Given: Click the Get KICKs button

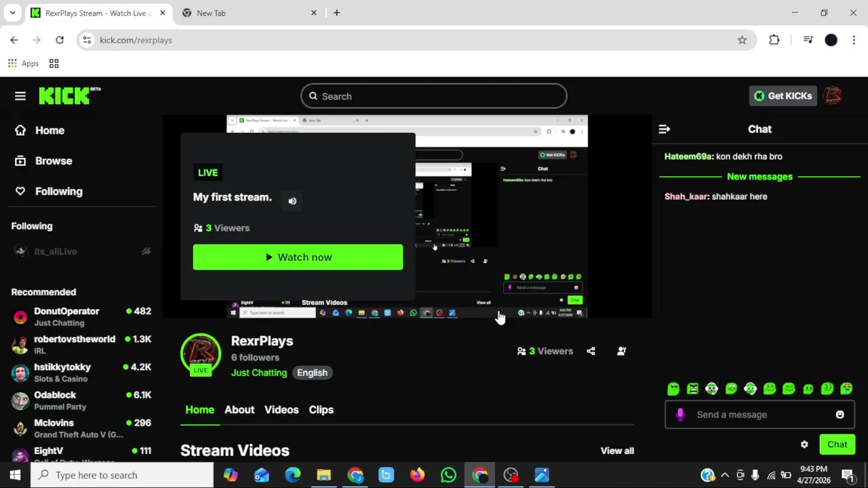Looking at the screenshot, I should [783, 96].
